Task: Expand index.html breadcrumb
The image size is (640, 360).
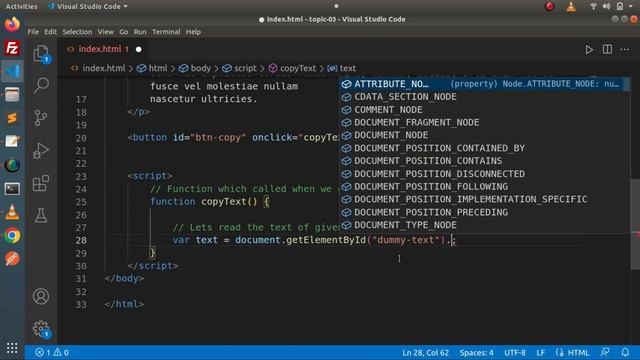Action: point(98,68)
